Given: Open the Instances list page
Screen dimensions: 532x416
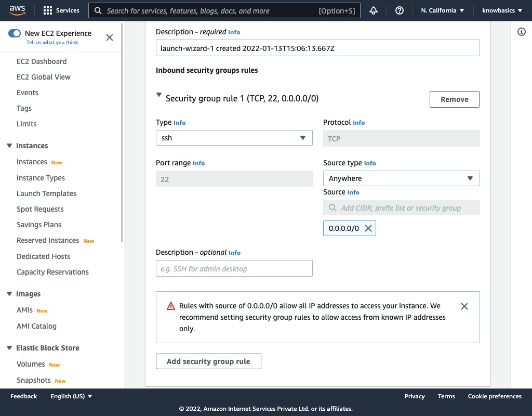Looking at the screenshot, I should click(32, 162).
